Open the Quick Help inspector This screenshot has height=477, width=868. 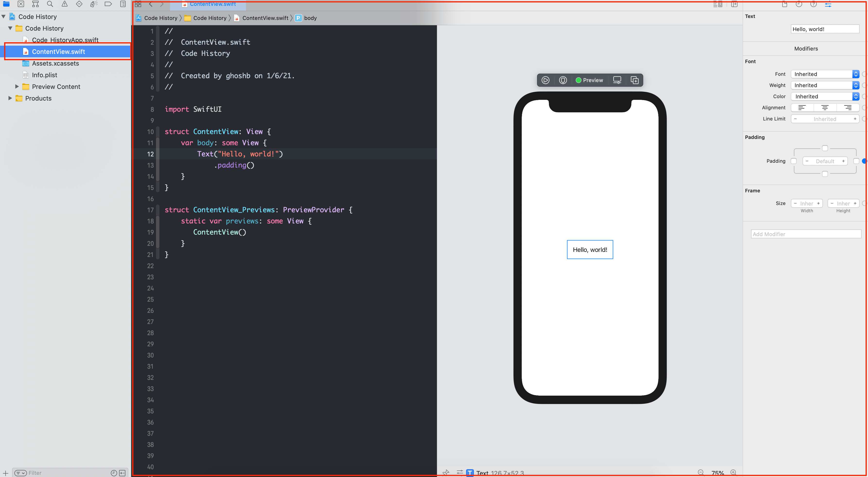pyautogui.click(x=813, y=4)
